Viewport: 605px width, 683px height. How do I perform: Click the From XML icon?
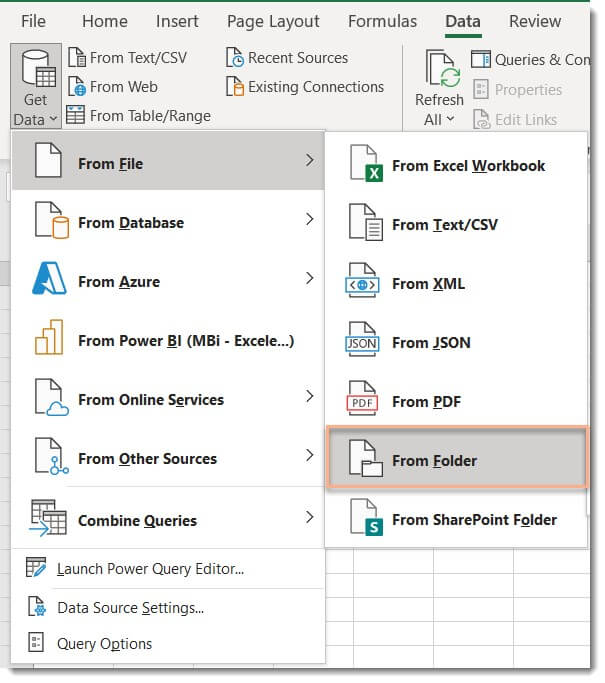[362, 281]
